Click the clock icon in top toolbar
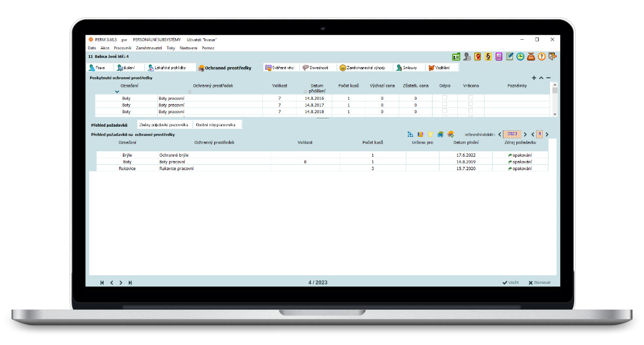This screenshot has width=644, height=345. (521, 56)
